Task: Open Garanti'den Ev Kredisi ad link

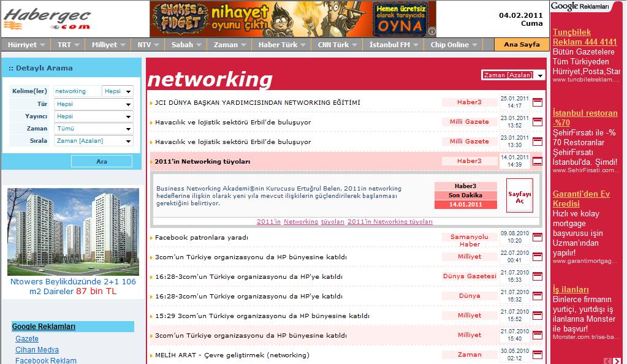Action: [x=581, y=199]
